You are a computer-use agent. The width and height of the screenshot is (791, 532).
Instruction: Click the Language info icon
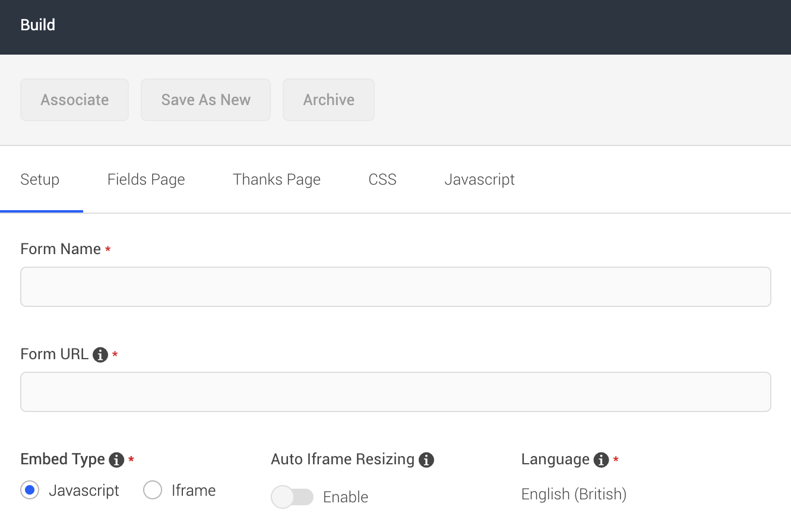click(602, 460)
